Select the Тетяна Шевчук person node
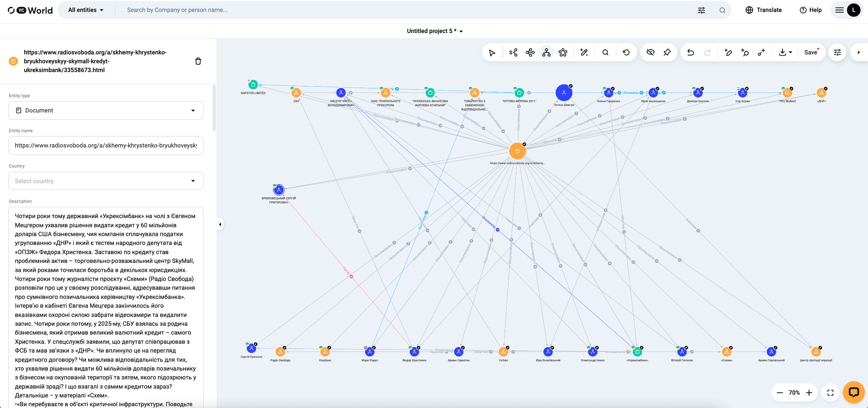The image size is (868, 408). tap(564, 93)
